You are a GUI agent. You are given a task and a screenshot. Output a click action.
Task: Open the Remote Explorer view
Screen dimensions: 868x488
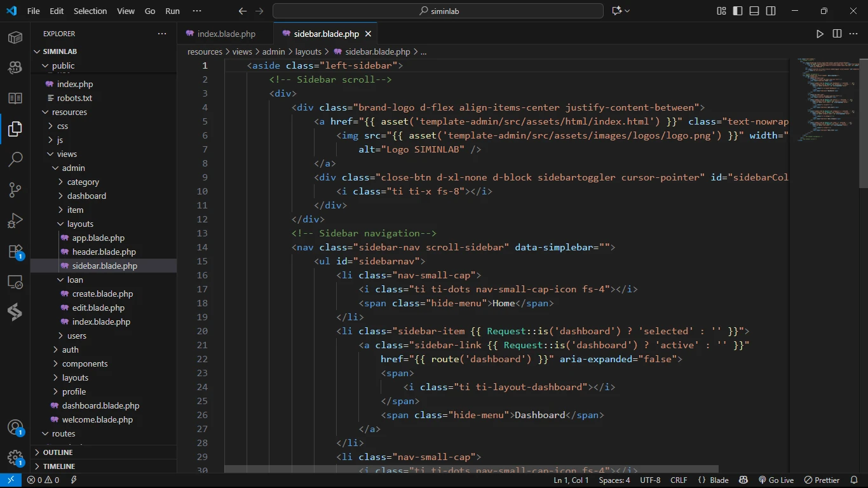point(15,281)
